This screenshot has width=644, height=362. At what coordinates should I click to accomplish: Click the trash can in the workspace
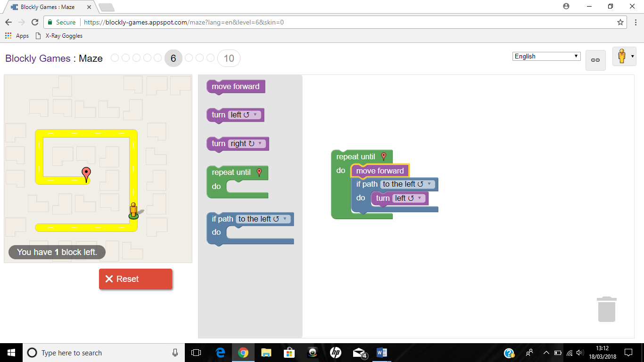[x=607, y=309]
